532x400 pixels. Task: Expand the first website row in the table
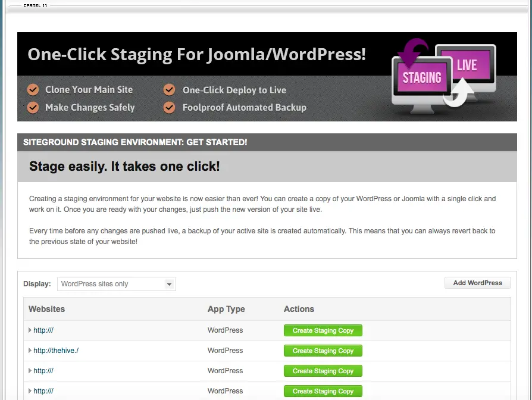[30, 330]
